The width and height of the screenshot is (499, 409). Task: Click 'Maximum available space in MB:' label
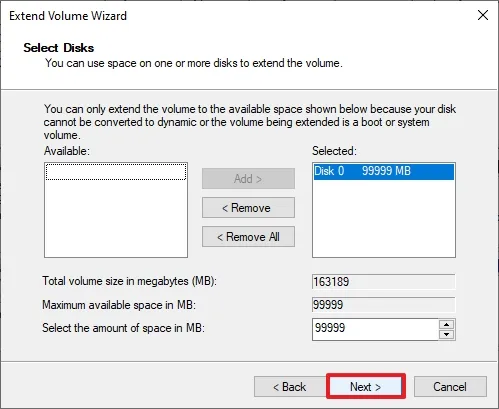pos(119,305)
